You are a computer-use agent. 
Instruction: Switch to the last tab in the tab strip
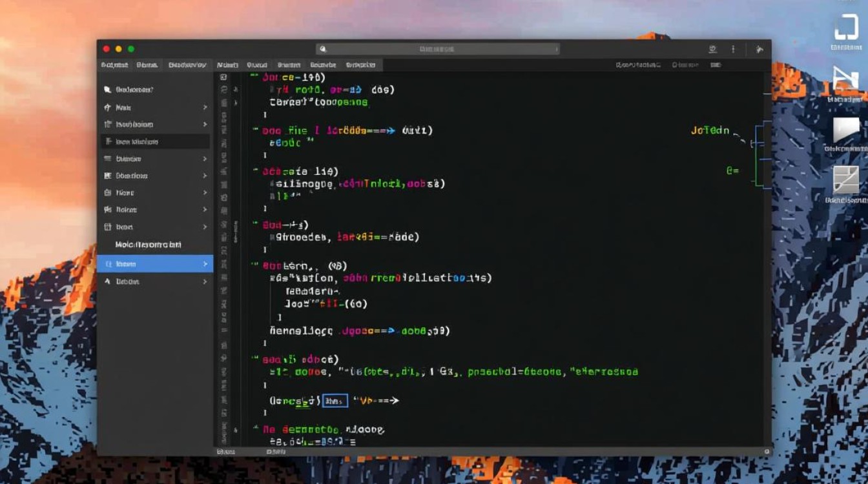pyautogui.click(x=360, y=65)
